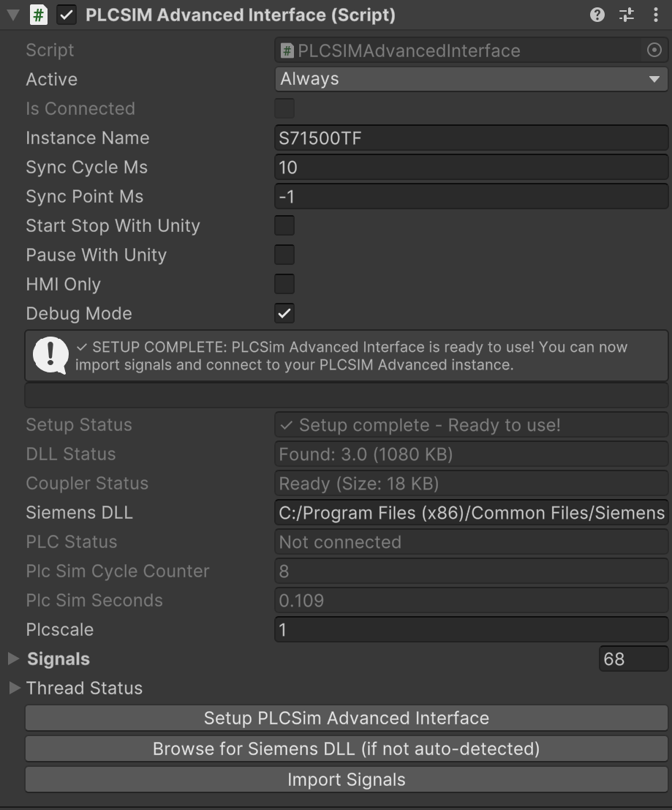Open the help documentation via question mark icon
Viewport: 672px width, 810px height.
596,15
